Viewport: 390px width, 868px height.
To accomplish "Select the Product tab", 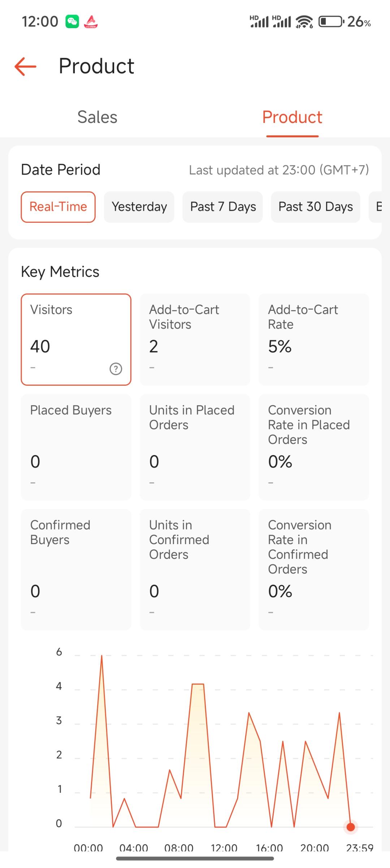I will [x=292, y=117].
